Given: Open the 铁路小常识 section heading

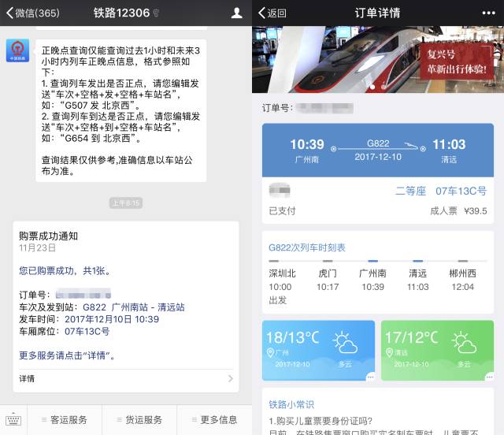Looking at the screenshot, I should coord(291,404).
